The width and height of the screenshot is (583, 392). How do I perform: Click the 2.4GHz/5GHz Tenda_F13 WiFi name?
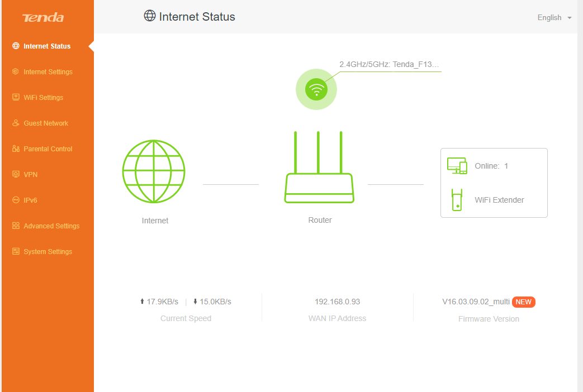[x=389, y=64]
